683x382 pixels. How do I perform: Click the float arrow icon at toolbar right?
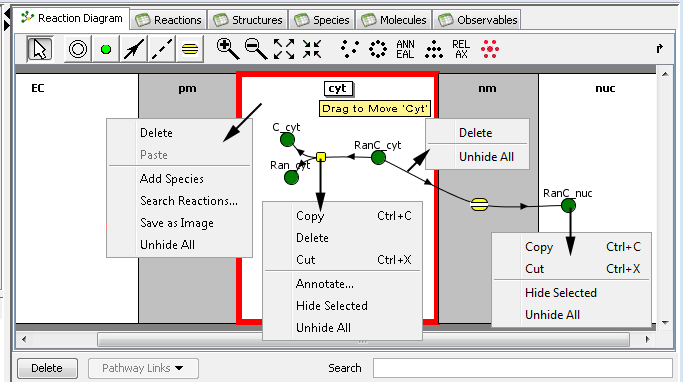tap(659, 48)
